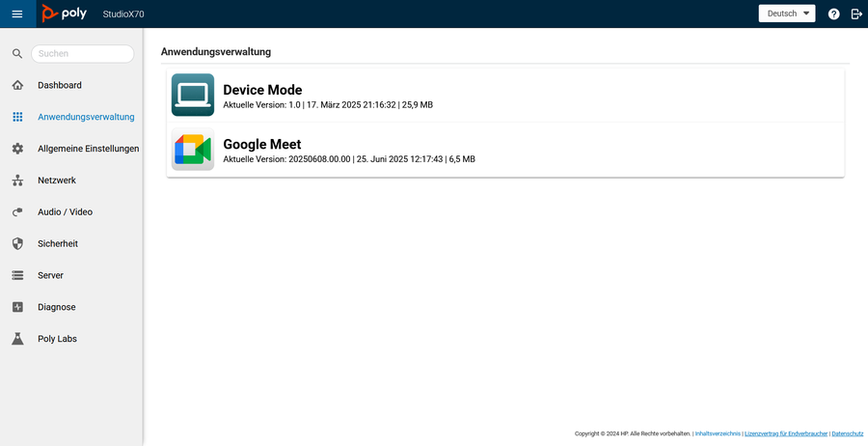Click the Google Meet app icon
The height and width of the screenshot is (446, 868).
coord(193,151)
